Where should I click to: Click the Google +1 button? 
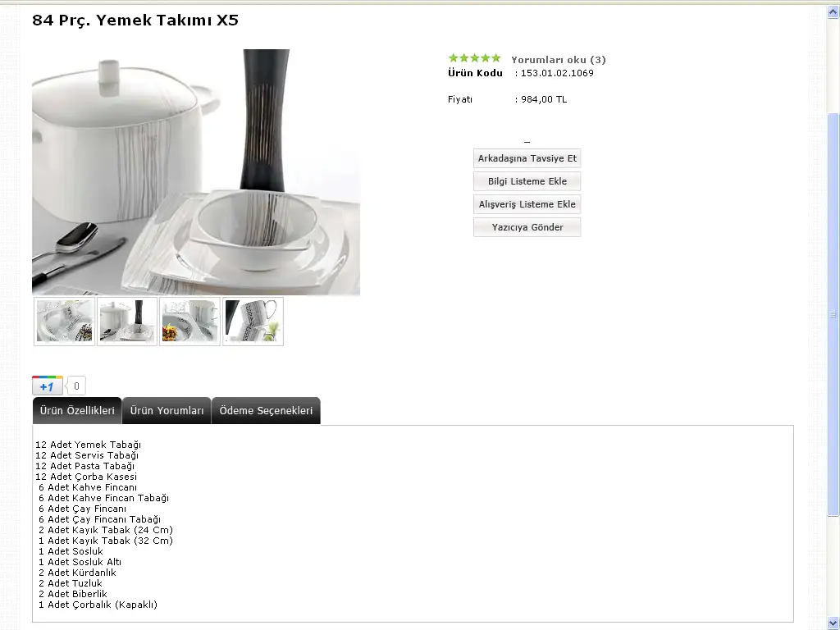pos(47,386)
